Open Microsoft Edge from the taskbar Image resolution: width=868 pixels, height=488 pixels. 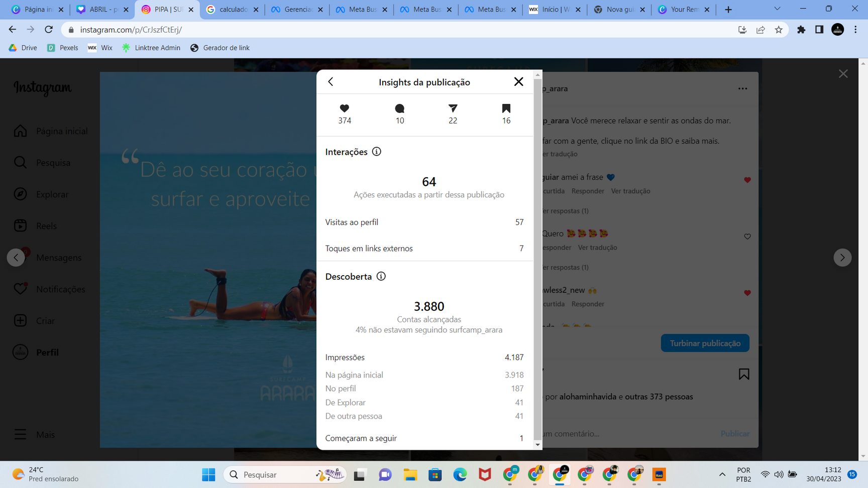[x=460, y=474]
